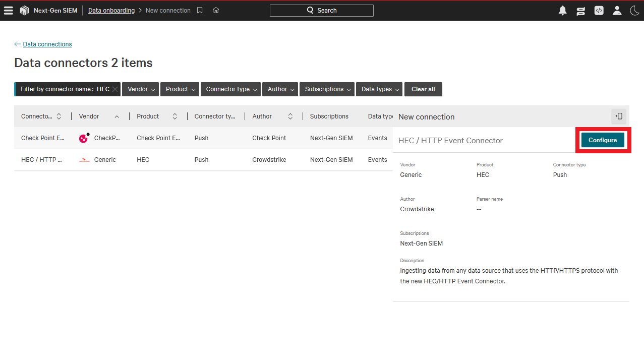Click the Connector type column header
644x363 pixels.
click(215, 116)
